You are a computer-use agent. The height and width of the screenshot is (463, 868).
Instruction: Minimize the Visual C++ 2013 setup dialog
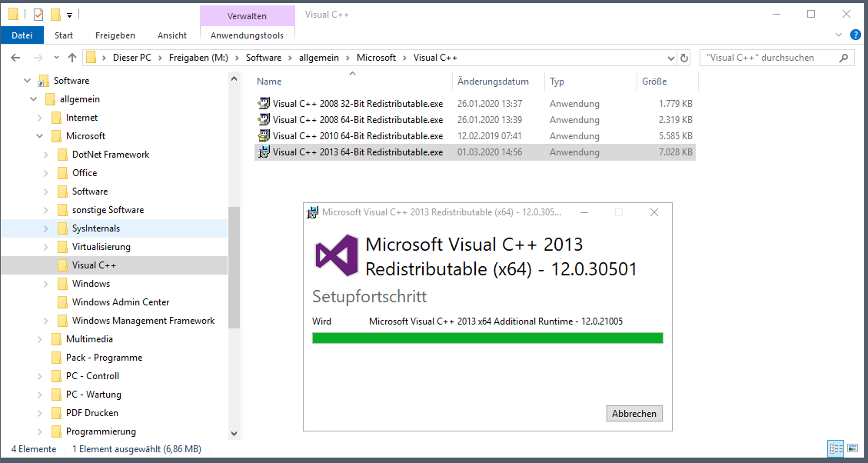584,212
